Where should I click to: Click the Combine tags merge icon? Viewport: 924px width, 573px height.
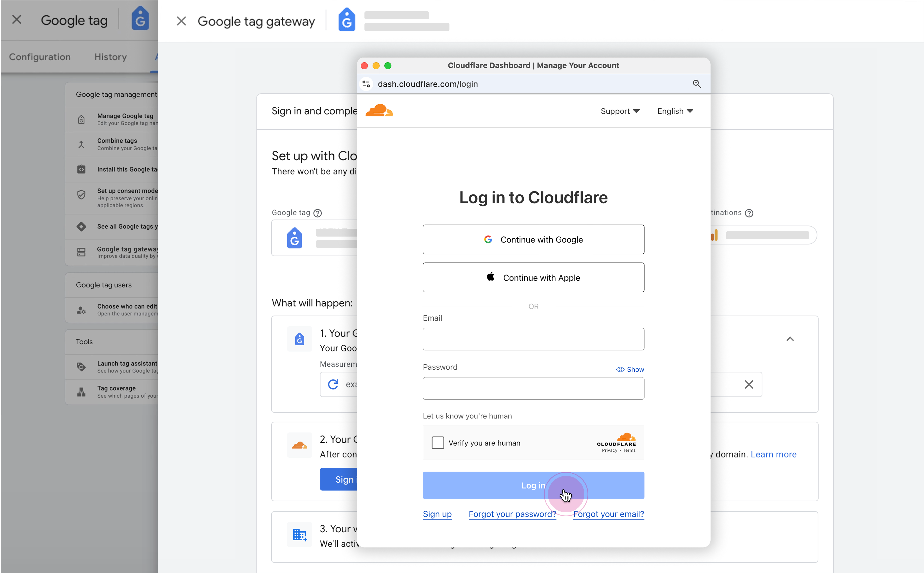tap(81, 144)
